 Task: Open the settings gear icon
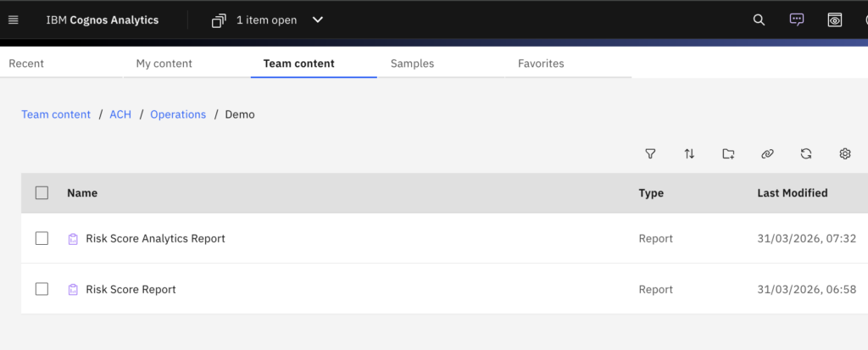click(x=845, y=153)
